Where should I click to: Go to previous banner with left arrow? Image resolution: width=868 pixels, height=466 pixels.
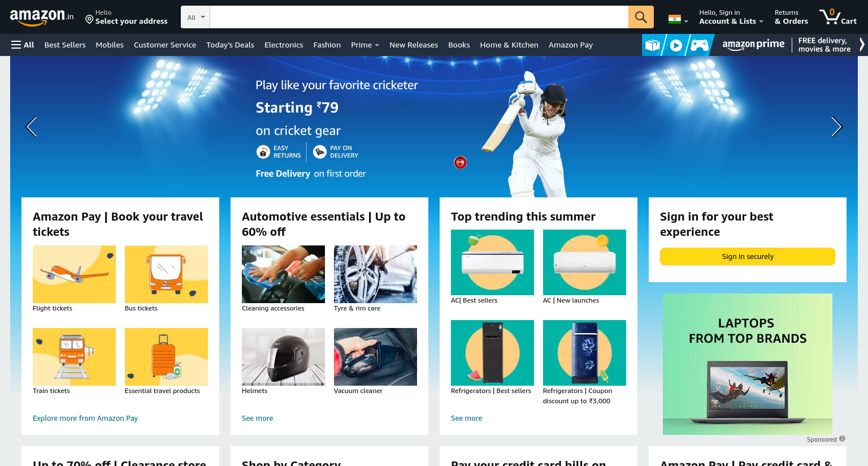[x=32, y=127]
